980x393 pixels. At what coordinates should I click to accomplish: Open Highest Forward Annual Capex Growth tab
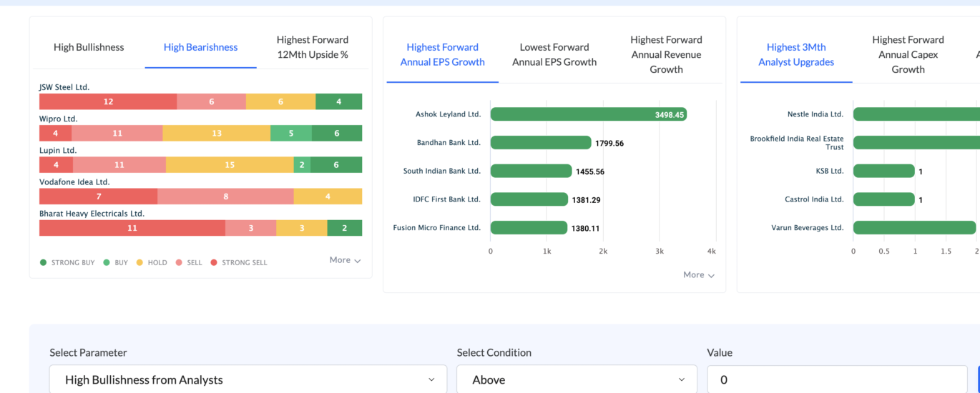908,54
